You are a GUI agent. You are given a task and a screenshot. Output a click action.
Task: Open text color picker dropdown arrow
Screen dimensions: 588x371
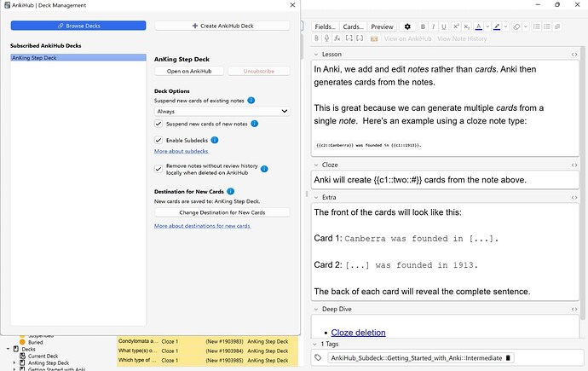487,26
